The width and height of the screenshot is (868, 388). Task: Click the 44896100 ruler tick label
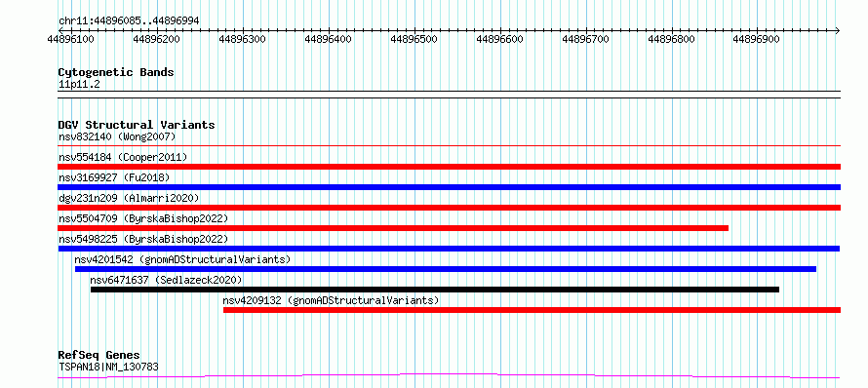(x=71, y=39)
